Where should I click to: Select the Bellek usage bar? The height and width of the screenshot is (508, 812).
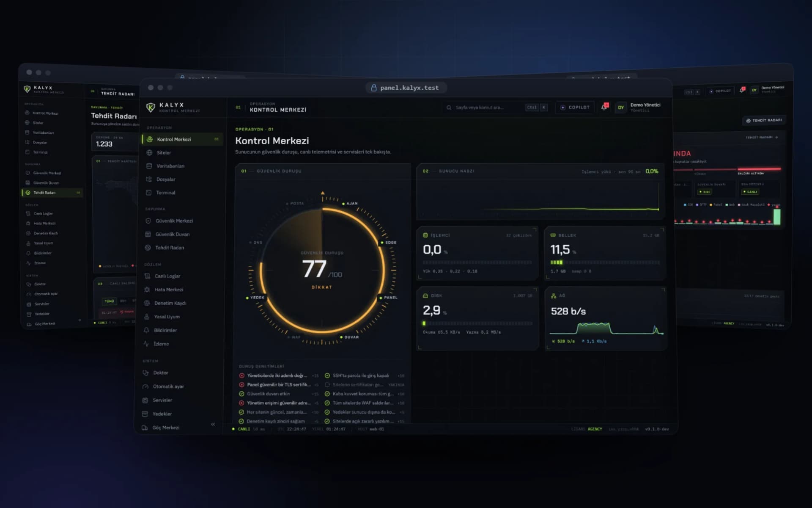pyautogui.click(x=605, y=262)
